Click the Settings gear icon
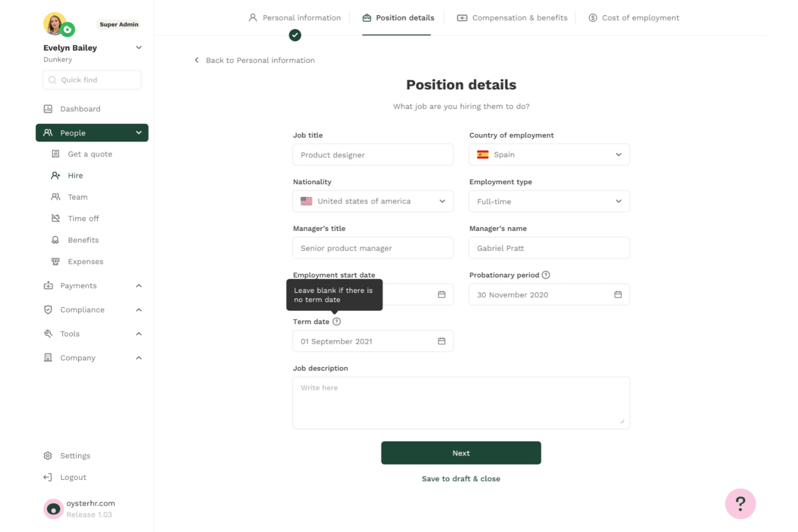The image size is (798, 532). tap(48, 456)
